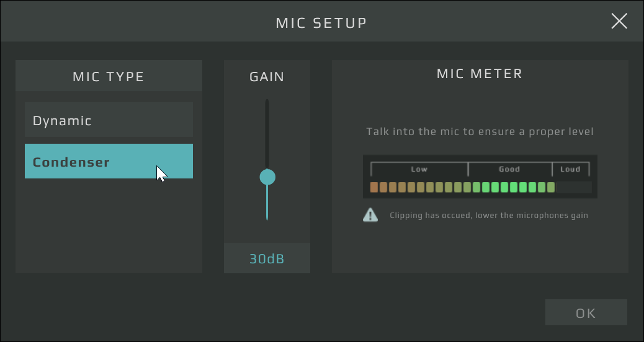
Task: Close the Mic Setup dialog
Action: [x=619, y=22]
